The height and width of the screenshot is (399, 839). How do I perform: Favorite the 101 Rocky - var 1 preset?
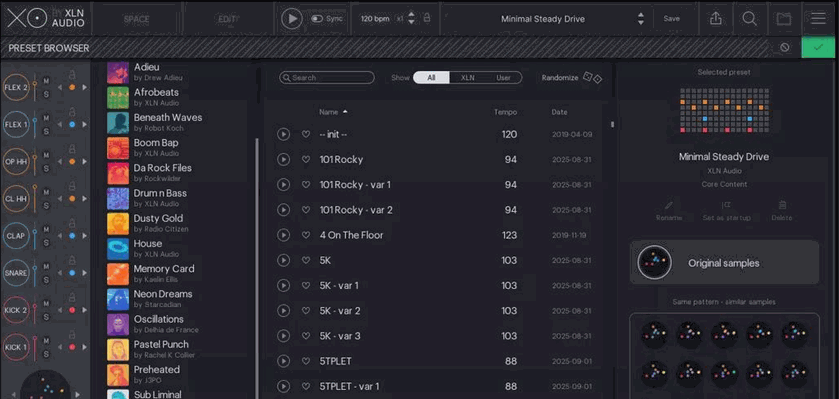pyautogui.click(x=306, y=185)
